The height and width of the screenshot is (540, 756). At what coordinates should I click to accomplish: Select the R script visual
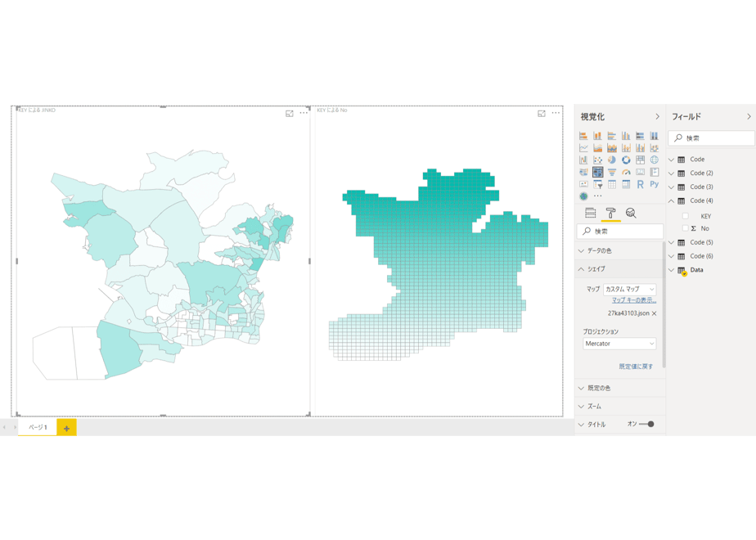click(641, 184)
